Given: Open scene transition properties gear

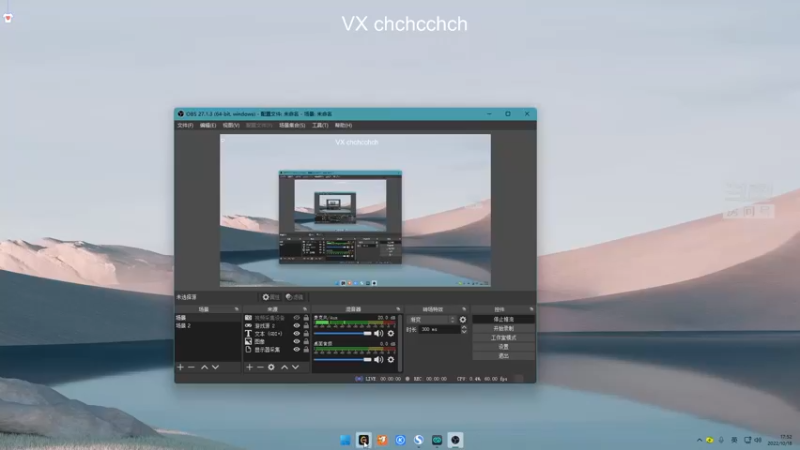Looking at the screenshot, I should [463, 319].
